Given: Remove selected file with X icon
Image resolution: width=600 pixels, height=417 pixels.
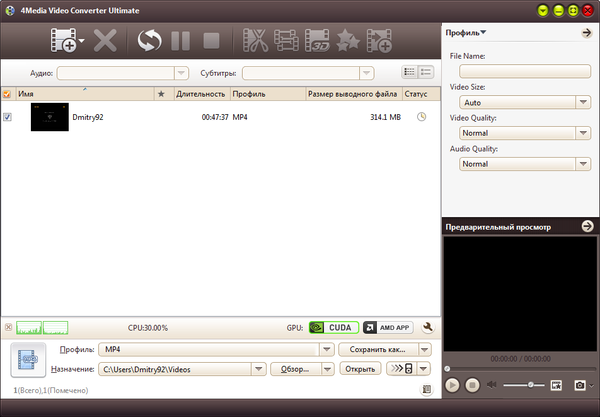Looking at the screenshot, I should click(x=105, y=41).
